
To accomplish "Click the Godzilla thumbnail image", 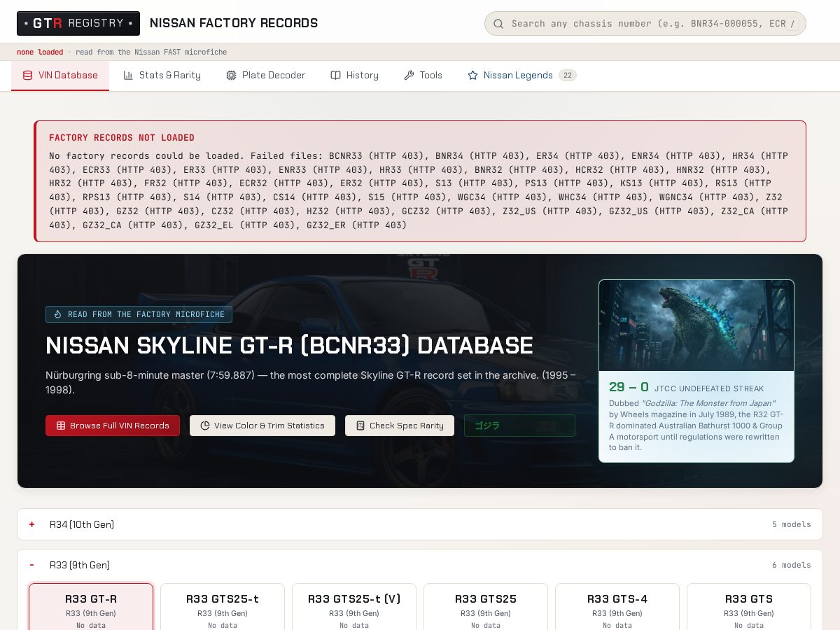I will [x=696, y=325].
